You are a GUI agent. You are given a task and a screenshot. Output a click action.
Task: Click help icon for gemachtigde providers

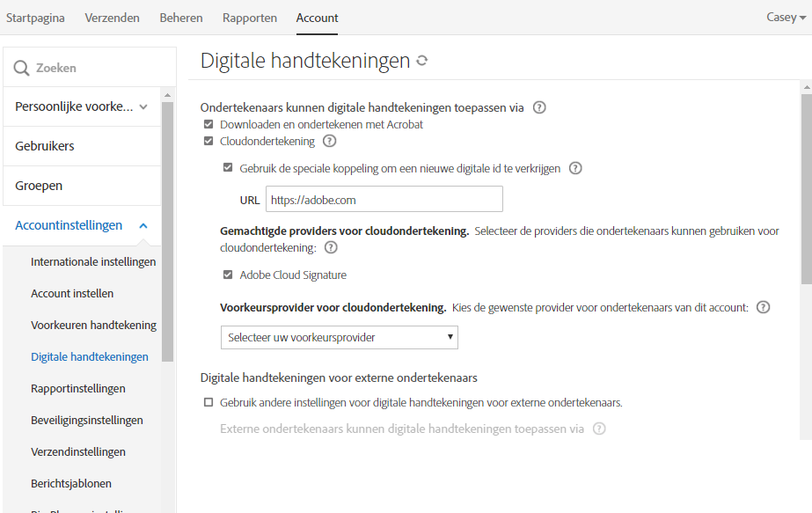click(329, 247)
